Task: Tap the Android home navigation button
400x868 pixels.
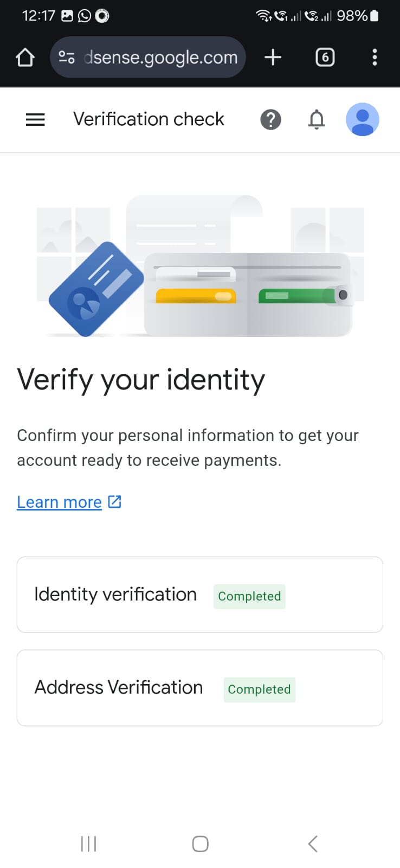Action: (200, 844)
